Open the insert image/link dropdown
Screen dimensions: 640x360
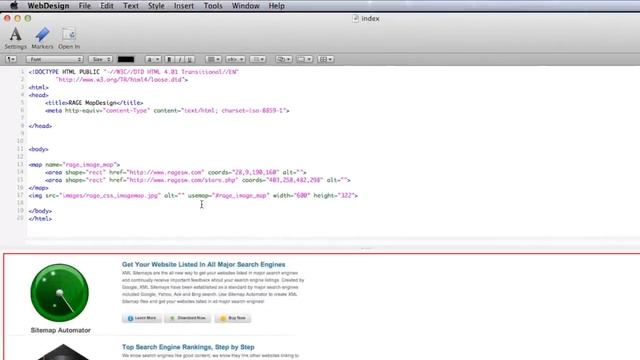coord(283,60)
